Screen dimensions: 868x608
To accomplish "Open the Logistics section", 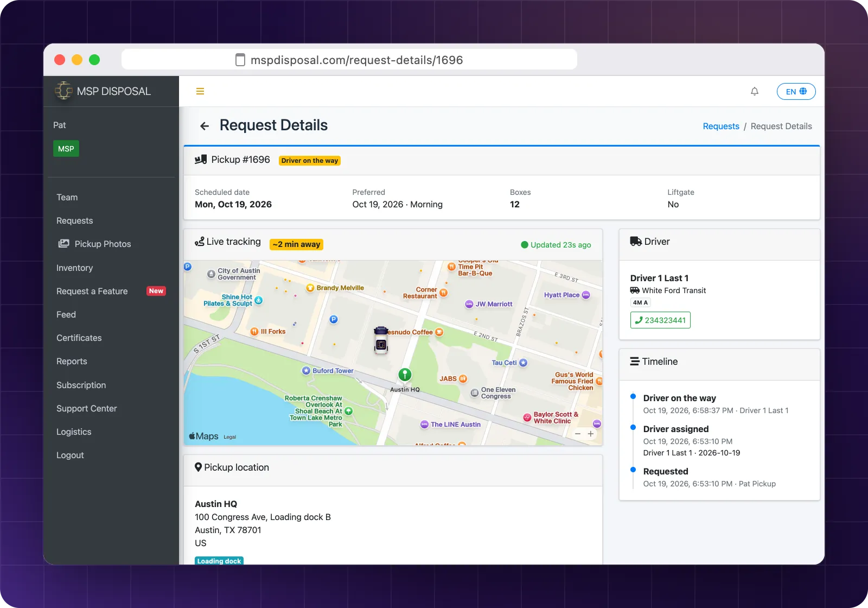I will point(74,432).
